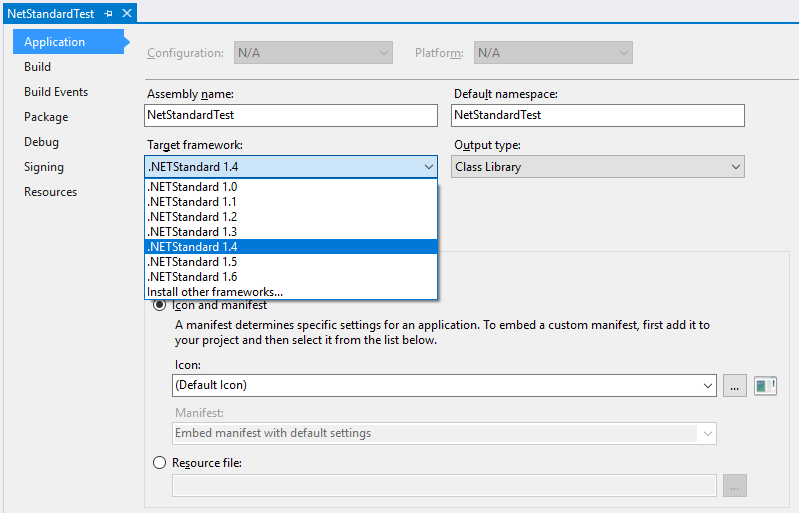Click the Resource file path field

click(444, 485)
